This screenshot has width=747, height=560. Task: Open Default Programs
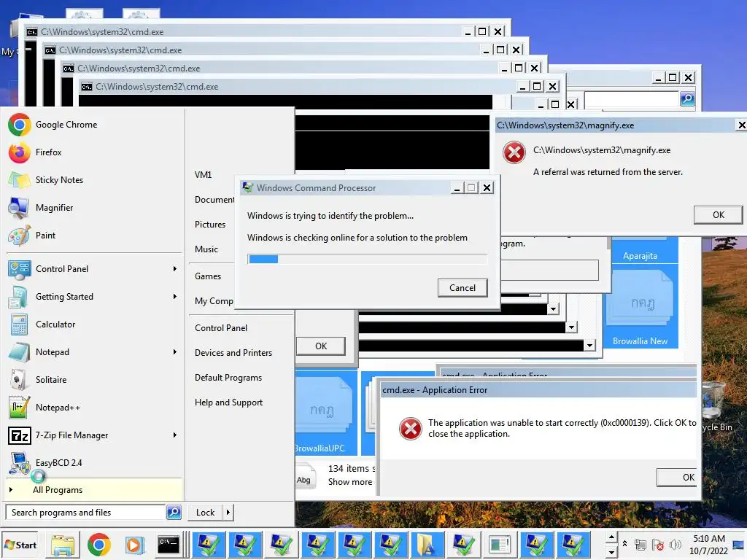[228, 378]
